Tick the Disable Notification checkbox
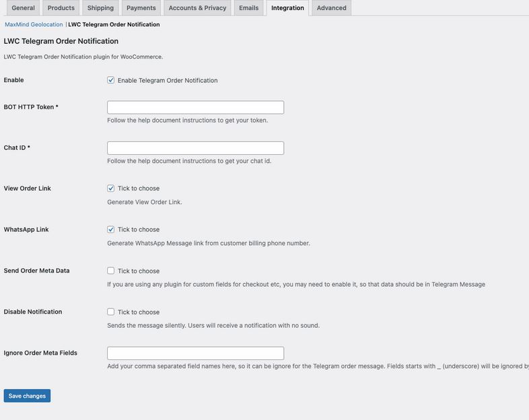 point(110,312)
